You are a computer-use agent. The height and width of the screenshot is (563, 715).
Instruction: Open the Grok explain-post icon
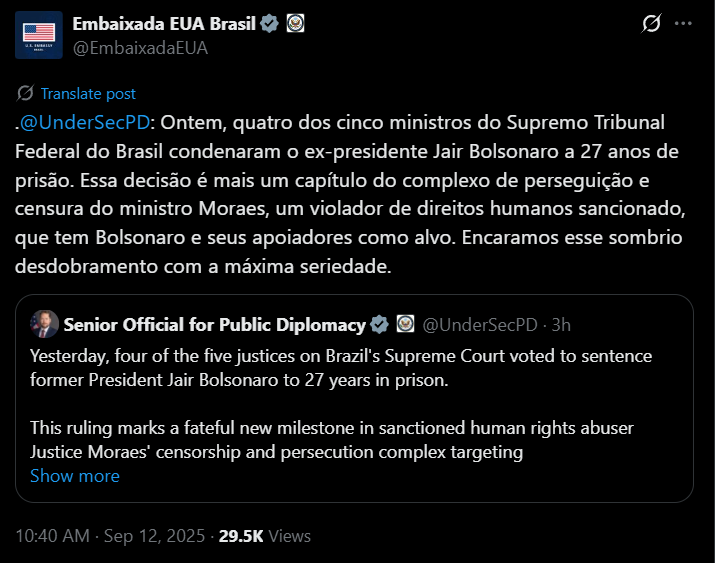click(x=651, y=24)
